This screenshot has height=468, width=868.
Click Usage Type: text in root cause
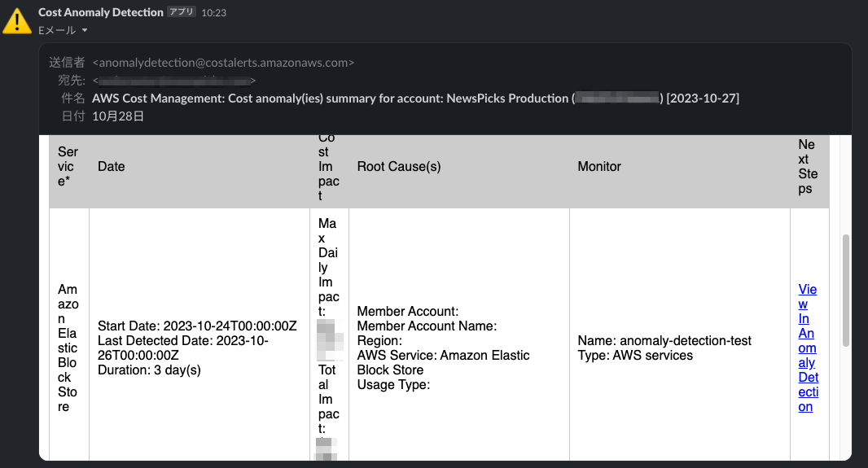393,384
